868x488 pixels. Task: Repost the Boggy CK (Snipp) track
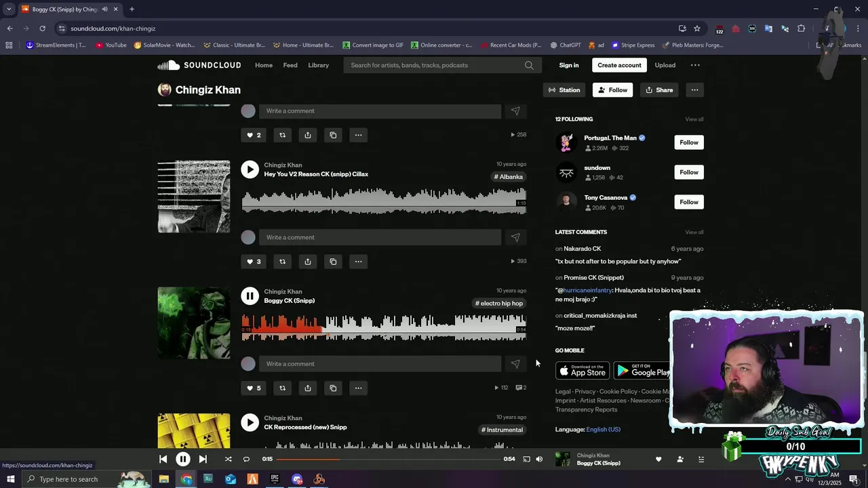click(x=282, y=388)
